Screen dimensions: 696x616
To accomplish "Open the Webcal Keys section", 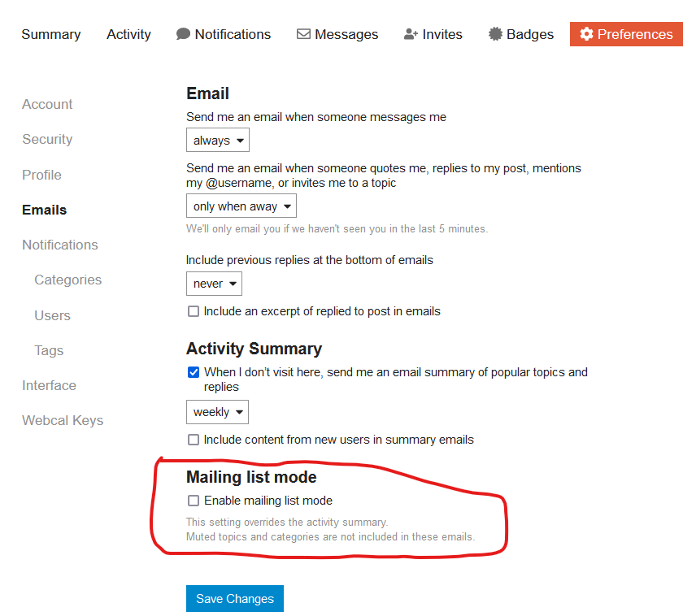I will click(63, 420).
